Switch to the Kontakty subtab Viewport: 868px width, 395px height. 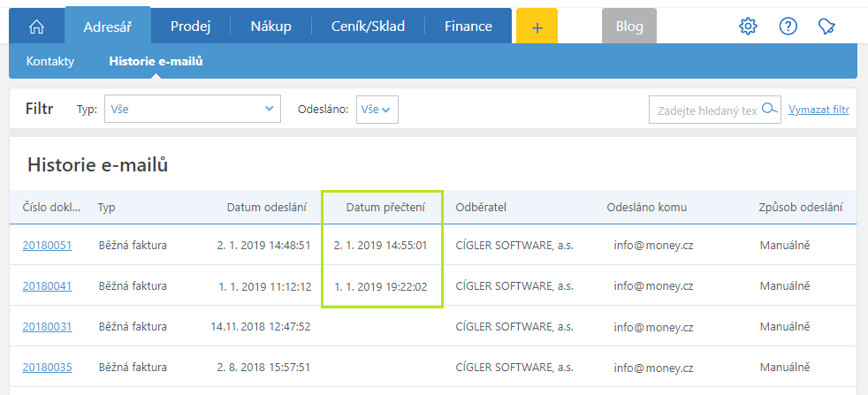(x=49, y=61)
